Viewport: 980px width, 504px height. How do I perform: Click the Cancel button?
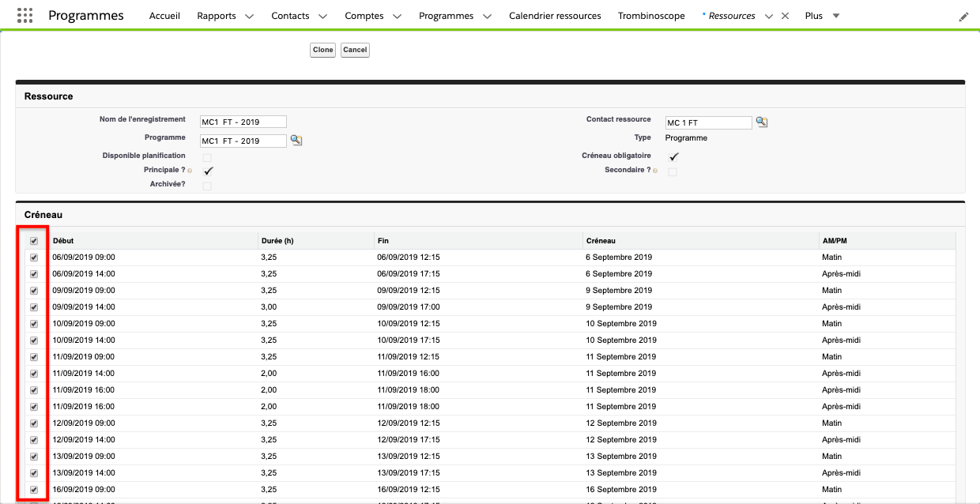355,50
